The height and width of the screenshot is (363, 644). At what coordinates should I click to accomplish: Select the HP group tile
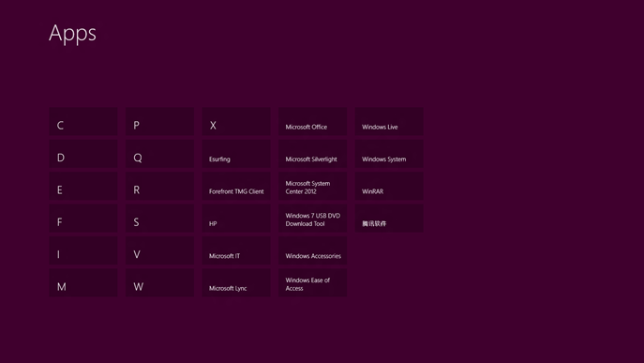coord(236,219)
